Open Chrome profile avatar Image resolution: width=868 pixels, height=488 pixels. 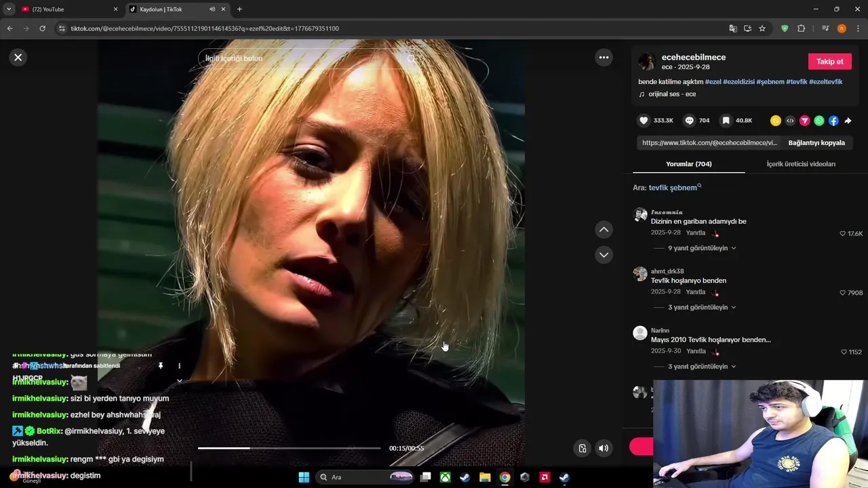click(842, 28)
